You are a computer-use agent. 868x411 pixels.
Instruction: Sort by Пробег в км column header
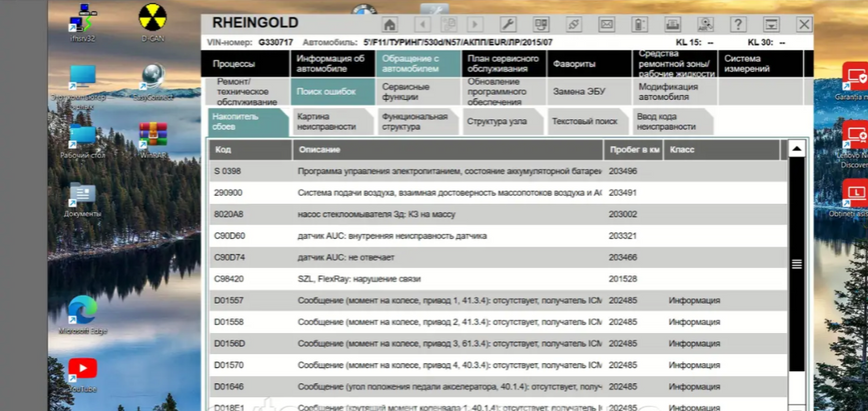[633, 150]
